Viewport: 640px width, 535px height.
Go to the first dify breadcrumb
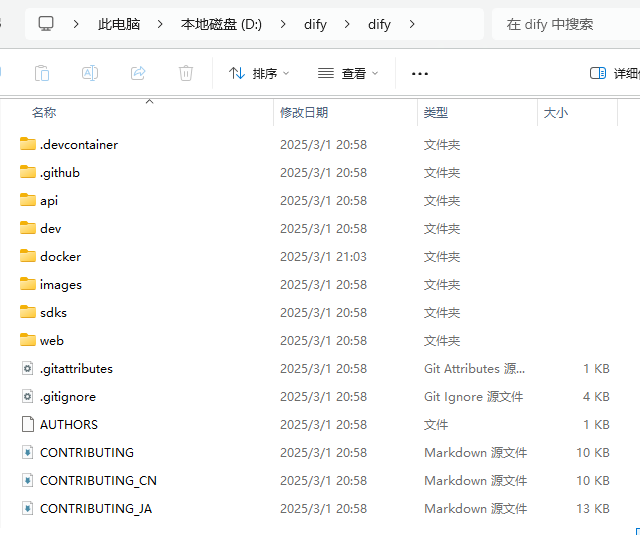point(315,24)
